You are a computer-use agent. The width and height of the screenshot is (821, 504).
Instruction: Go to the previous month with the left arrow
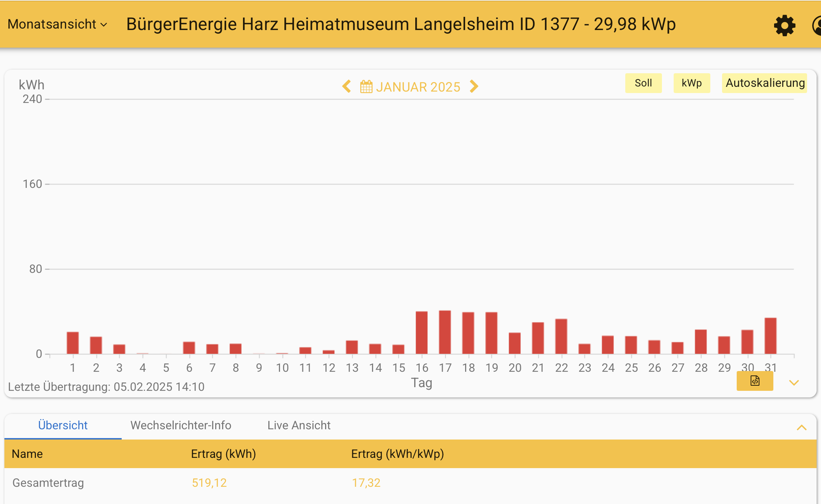tap(346, 86)
